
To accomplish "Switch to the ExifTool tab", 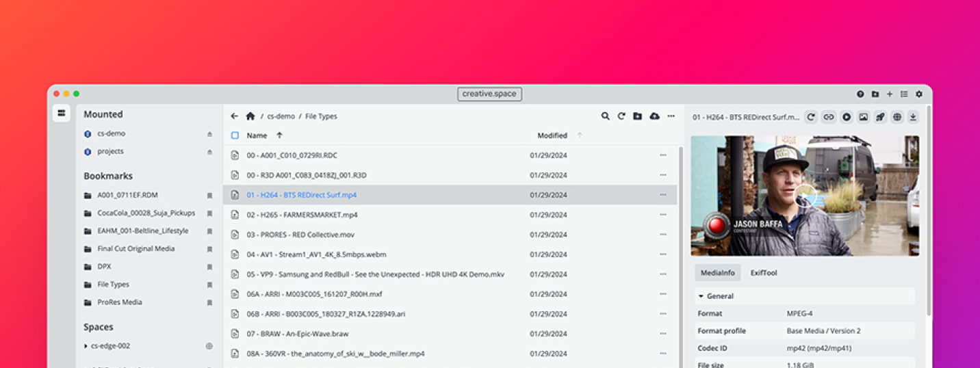I will [763, 273].
